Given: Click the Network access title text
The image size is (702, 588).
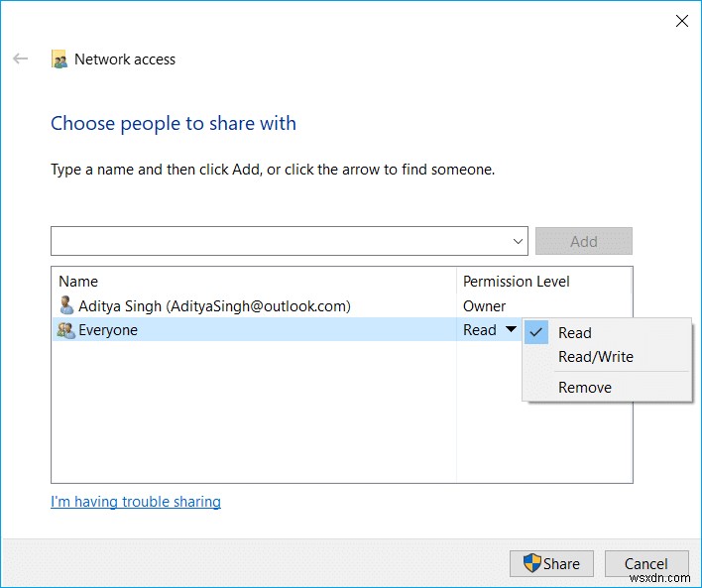Looking at the screenshot, I should pos(125,59).
